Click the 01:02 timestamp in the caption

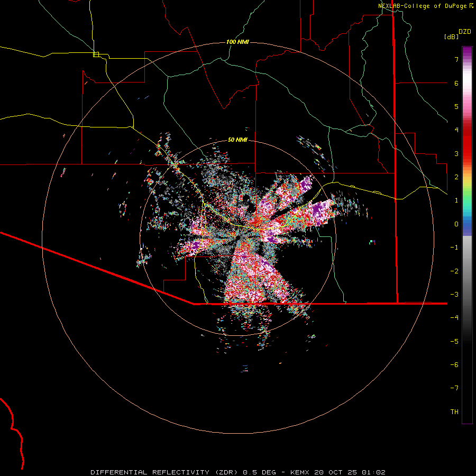[x=374, y=472]
